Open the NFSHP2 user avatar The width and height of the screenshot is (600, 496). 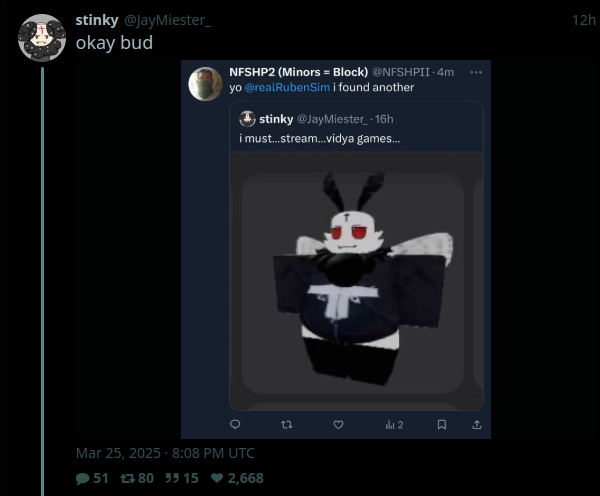pos(205,84)
